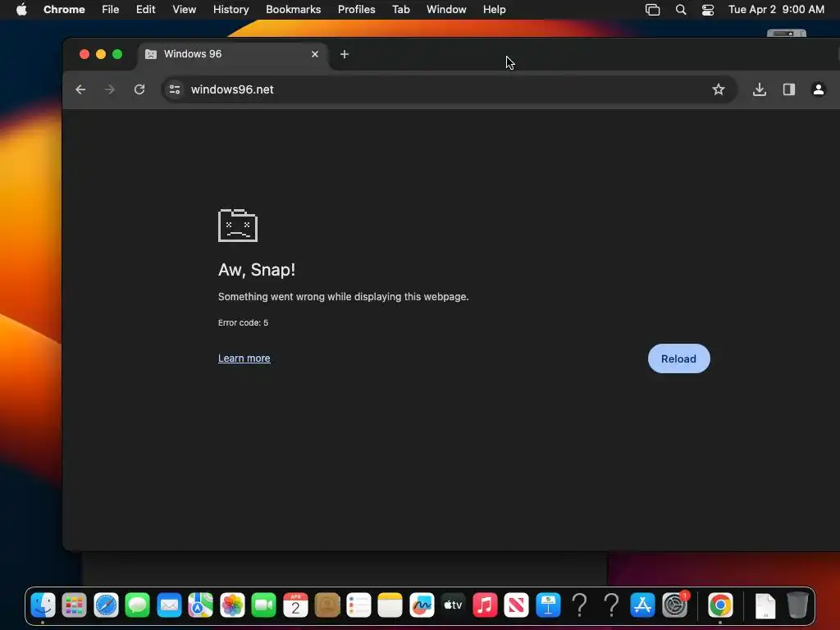The height and width of the screenshot is (630, 840).
Task: Toggle the Chrome side panel icon
Action: tap(788, 89)
